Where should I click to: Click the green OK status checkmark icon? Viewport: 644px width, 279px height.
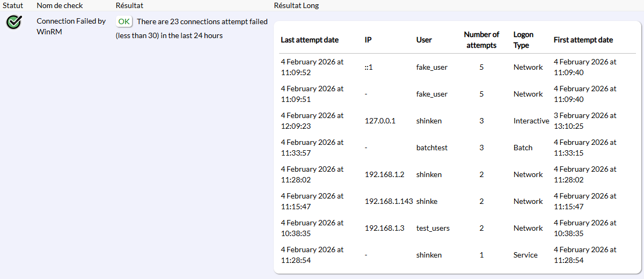(14, 22)
